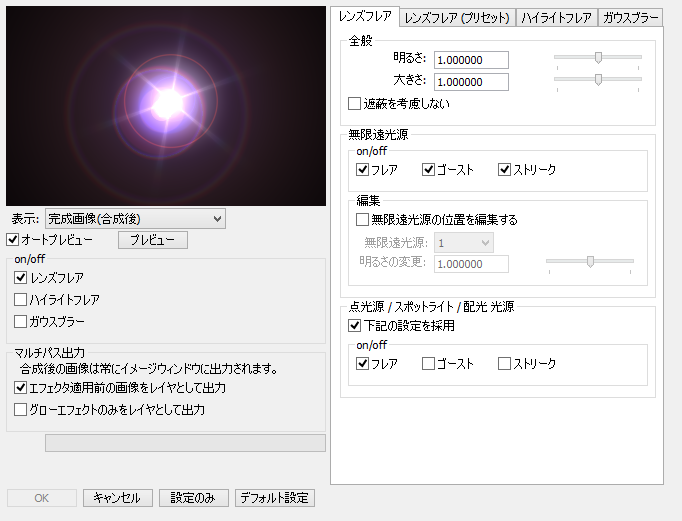Disable the オートプレビュー checkbox
This screenshot has width=682, height=521.
13,240
